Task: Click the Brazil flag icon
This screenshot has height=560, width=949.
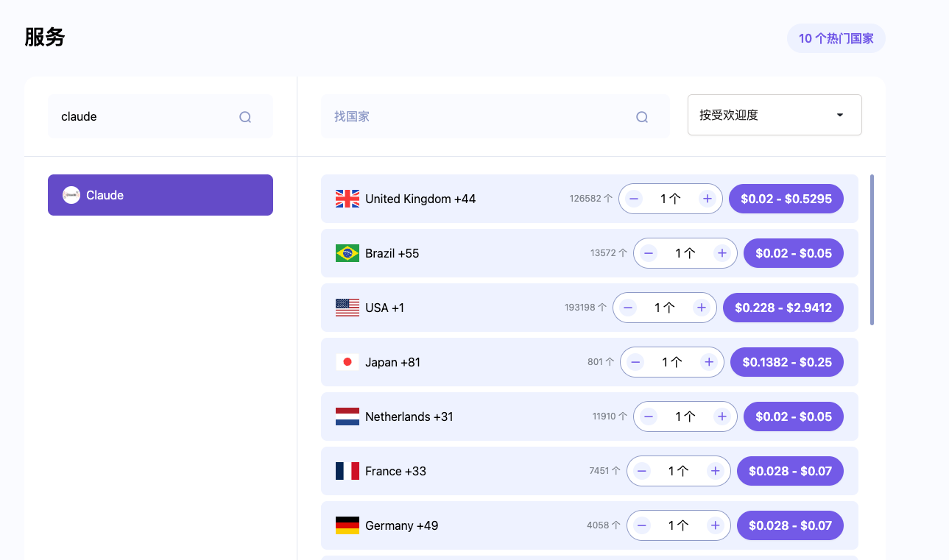Action: (348, 253)
